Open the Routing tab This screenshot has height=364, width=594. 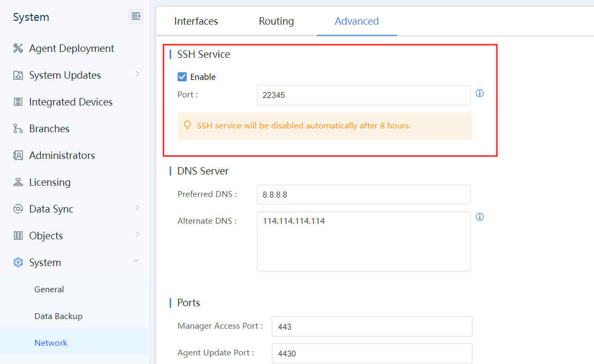click(x=276, y=21)
